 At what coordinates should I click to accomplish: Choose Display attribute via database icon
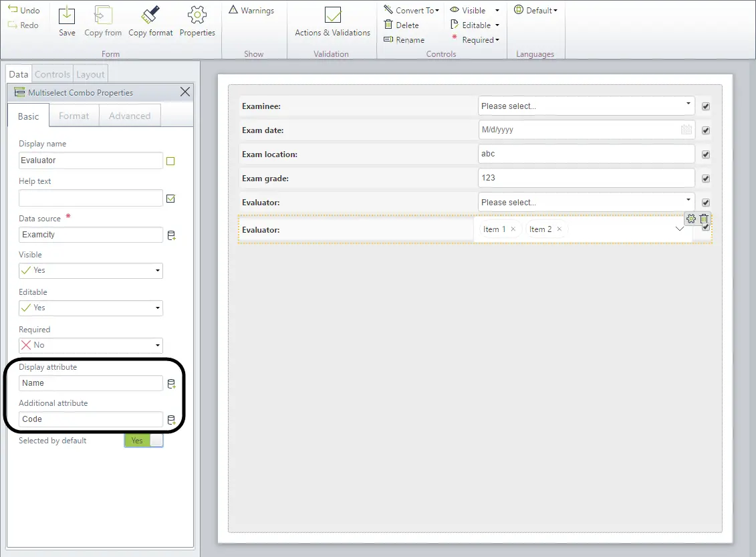(171, 384)
